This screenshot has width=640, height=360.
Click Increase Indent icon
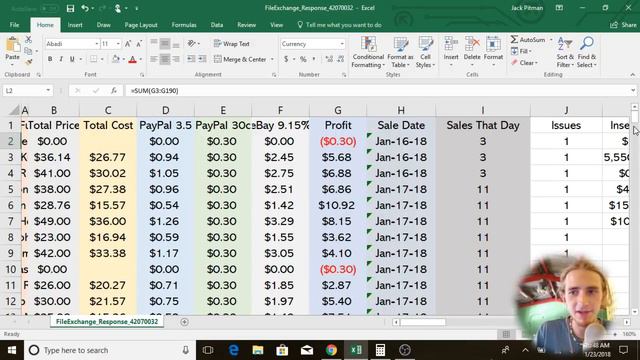pos(202,60)
